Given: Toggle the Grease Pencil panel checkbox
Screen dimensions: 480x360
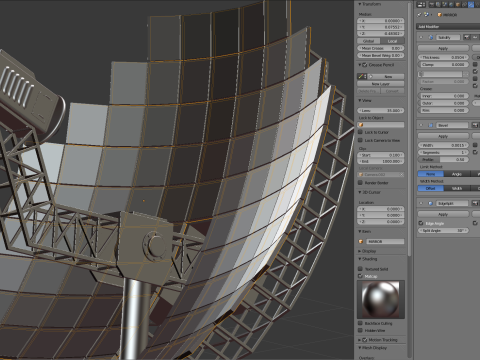Looking at the screenshot, I should [365, 65].
